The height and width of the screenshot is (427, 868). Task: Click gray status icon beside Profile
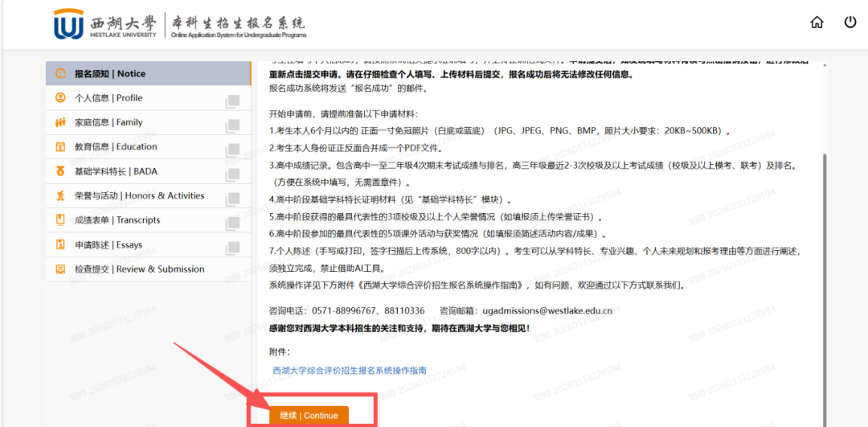(x=232, y=101)
